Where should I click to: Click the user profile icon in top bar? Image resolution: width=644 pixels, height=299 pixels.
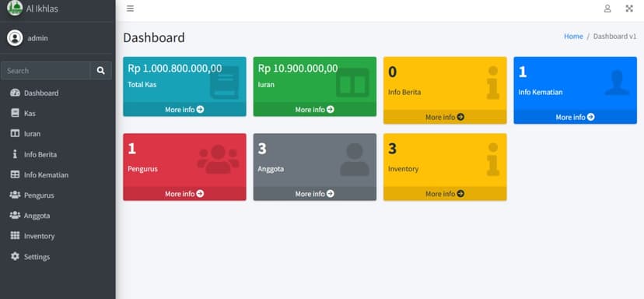(607, 9)
